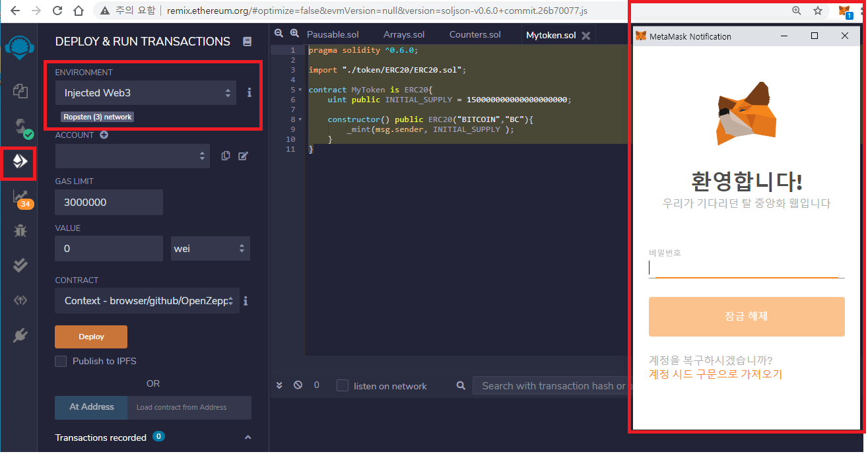This screenshot has height=454, width=868.
Task: Open the wei unit dropdown
Action: point(211,249)
